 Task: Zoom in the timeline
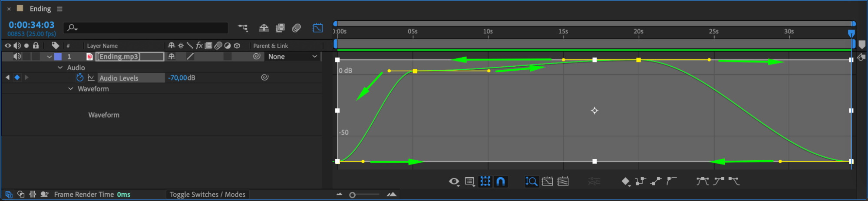(392, 195)
